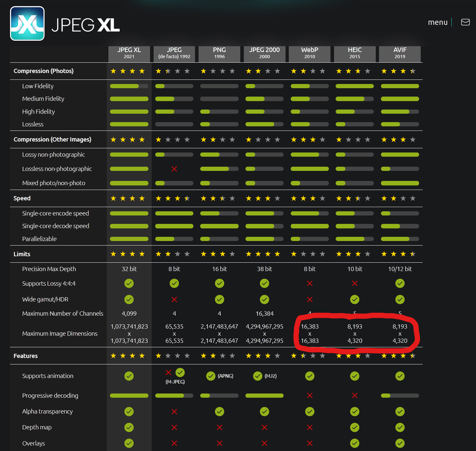
Task: Click the HEIC 2015 column header
Action: point(355,53)
